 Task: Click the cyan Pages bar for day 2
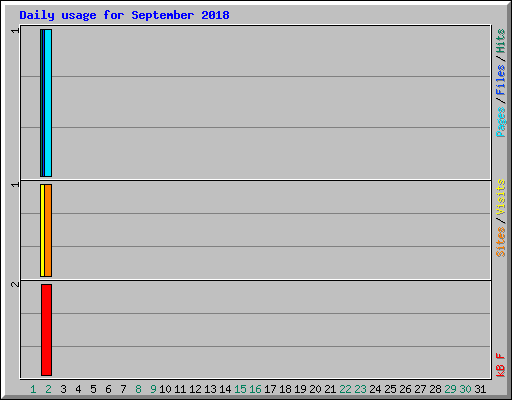pyautogui.click(x=48, y=103)
